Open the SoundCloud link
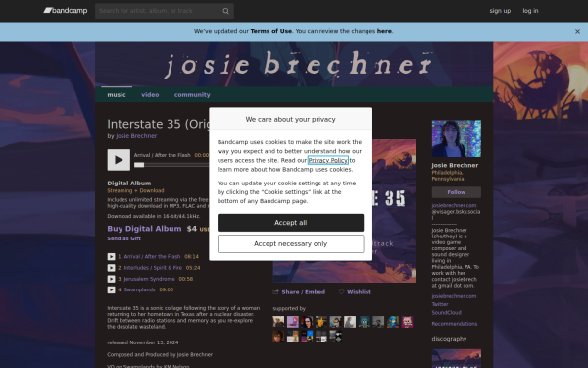The width and height of the screenshot is (588, 368). (446, 313)
